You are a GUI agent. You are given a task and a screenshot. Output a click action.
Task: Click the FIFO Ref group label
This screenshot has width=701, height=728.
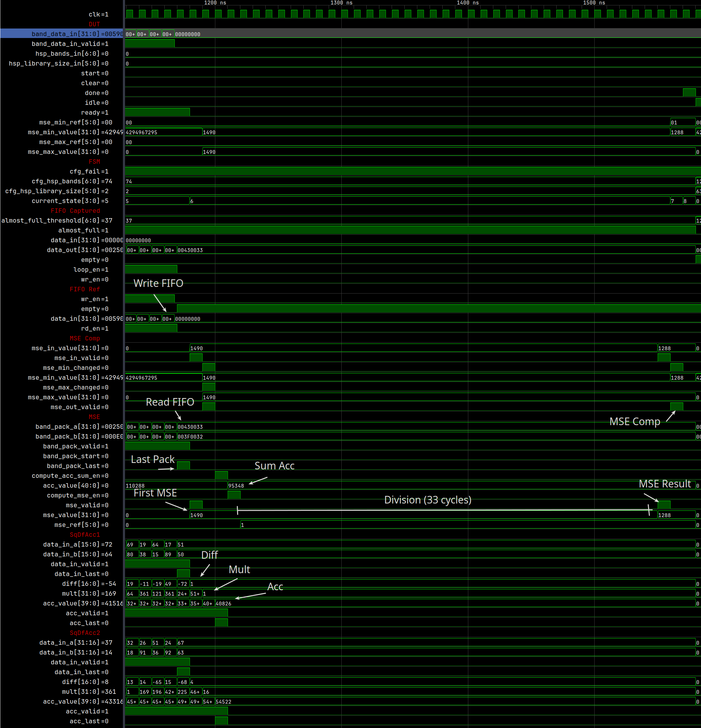pyautogui.click(x=85, y=289)
